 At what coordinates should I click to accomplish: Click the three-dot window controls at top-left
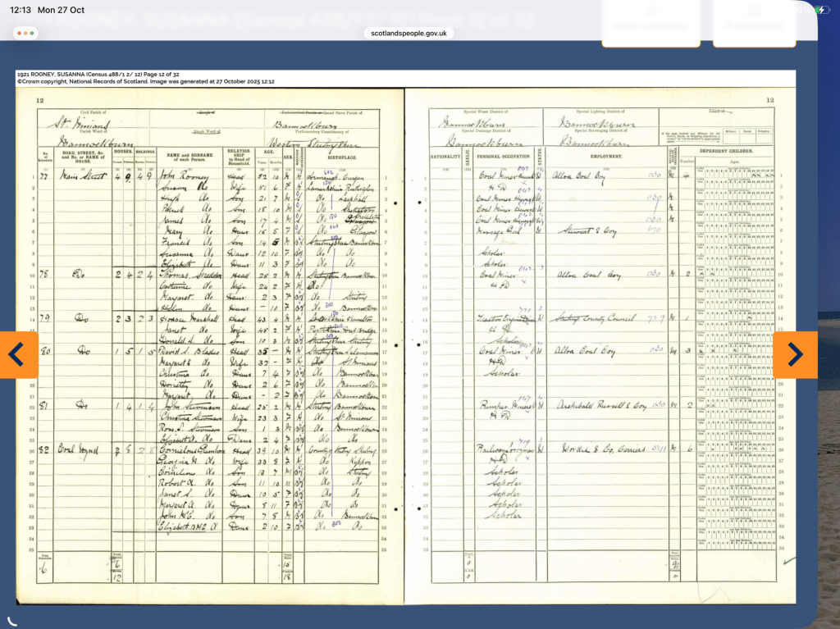tap(25, 33)
